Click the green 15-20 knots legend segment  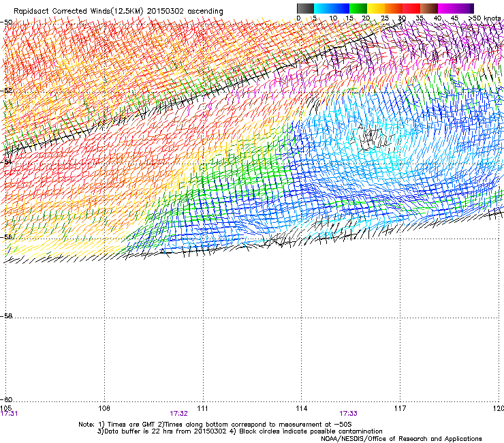coord(358,8)
